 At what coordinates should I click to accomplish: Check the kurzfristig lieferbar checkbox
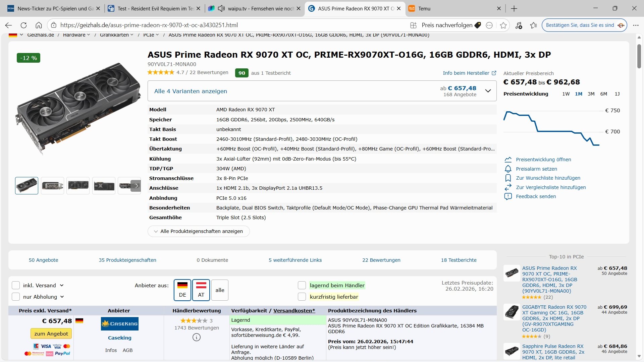(302, 297)
